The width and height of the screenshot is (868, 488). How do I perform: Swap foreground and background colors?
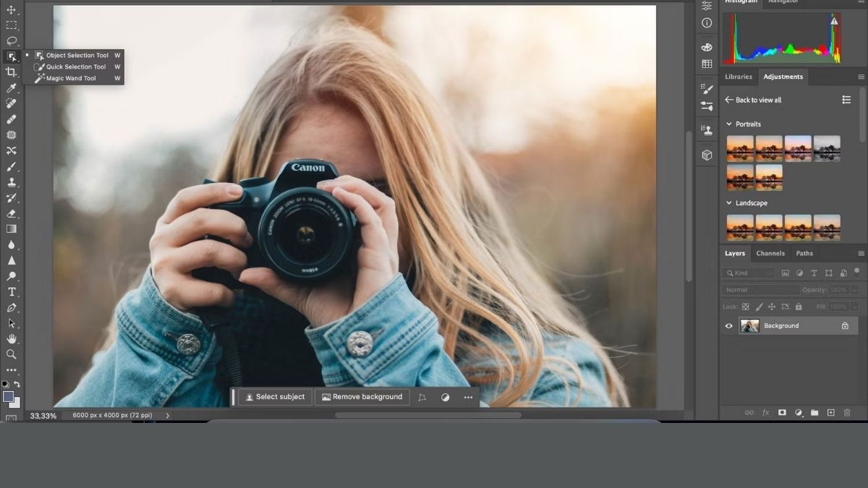tap(17, 385)
